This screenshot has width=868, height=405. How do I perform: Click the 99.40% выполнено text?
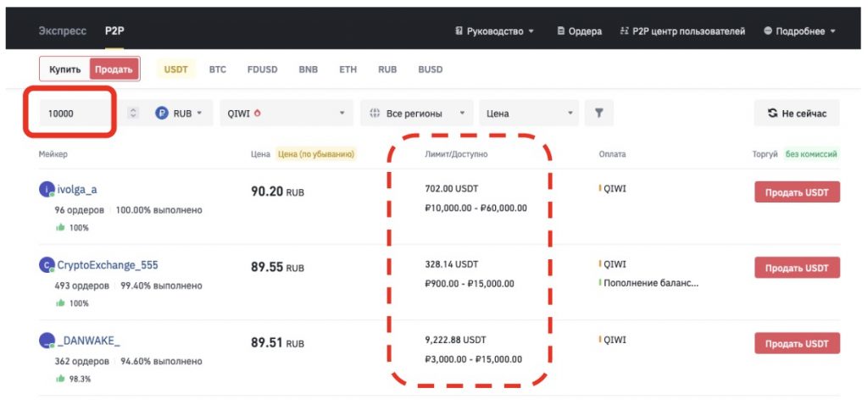(x=162, y=286)
